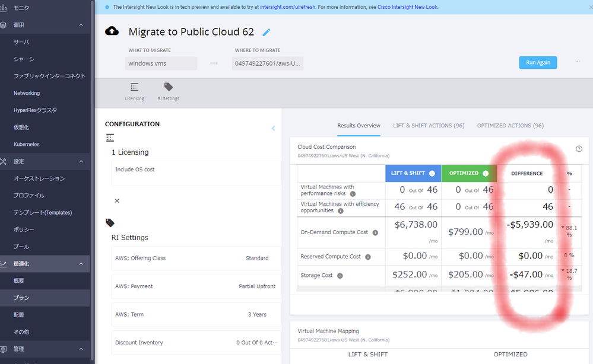This screenshot has width=593, height=364.
Task: Click the Run Again button
Action: tap(538, 63)
